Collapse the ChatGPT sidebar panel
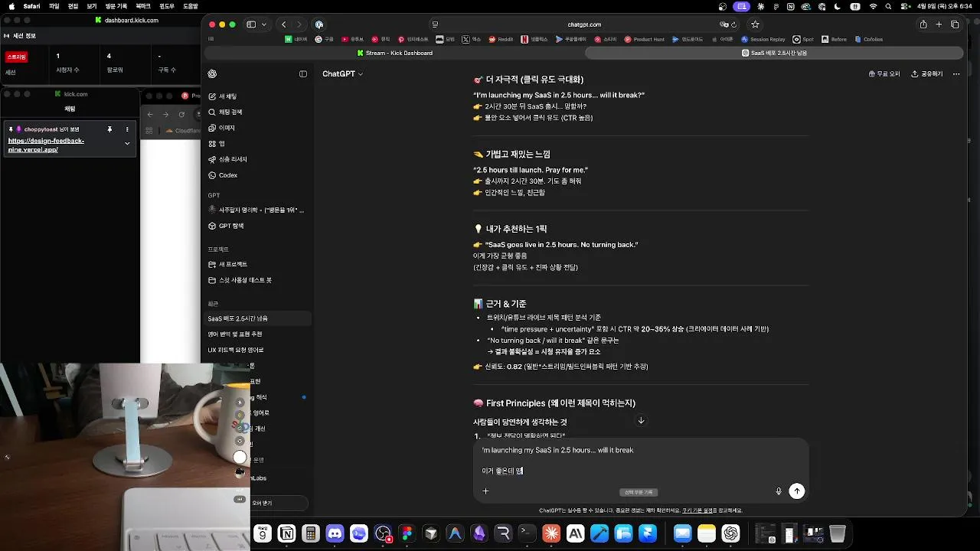Viewport: 980px width, 551px height. (303, 74)
